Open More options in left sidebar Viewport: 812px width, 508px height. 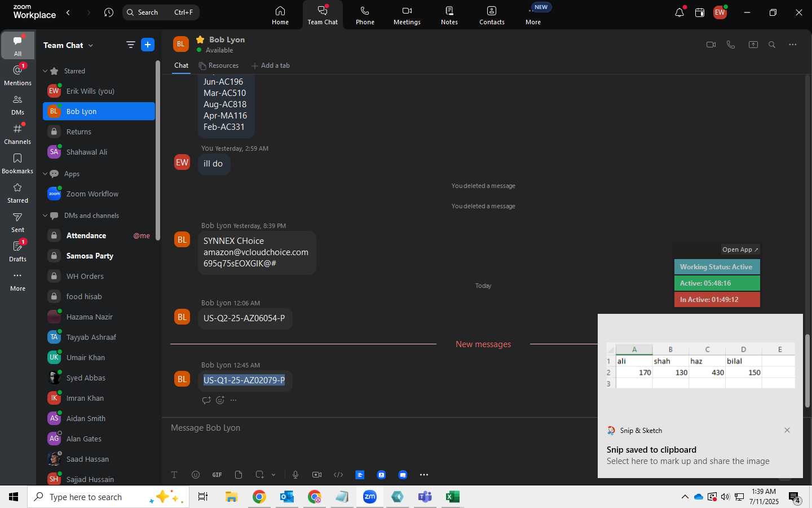point(18,281)
